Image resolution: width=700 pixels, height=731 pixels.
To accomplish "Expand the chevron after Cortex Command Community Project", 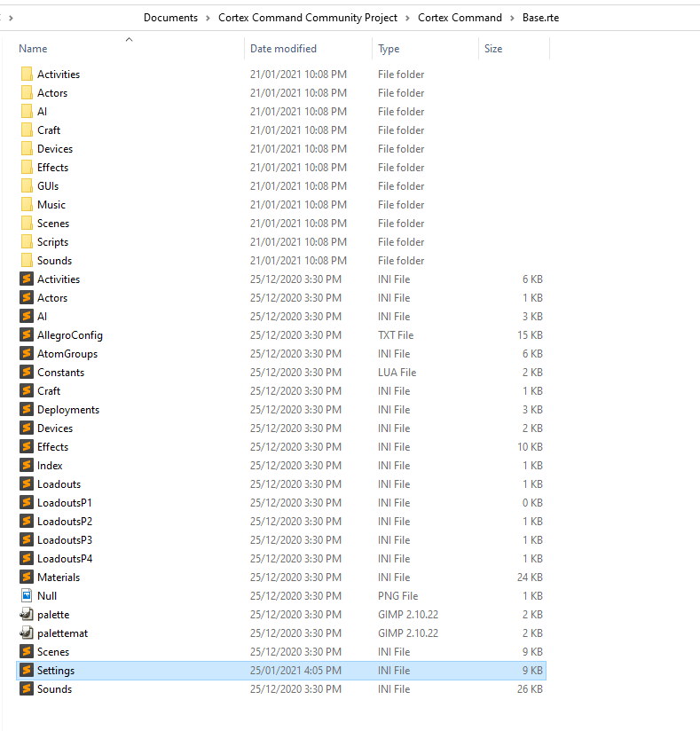I will [407, 18].
